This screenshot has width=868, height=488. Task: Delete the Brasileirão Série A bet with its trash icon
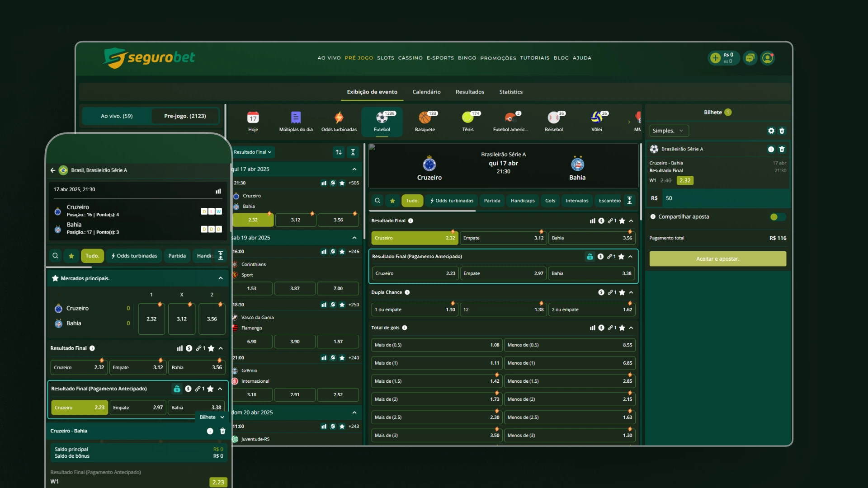[x=782, y=149]
